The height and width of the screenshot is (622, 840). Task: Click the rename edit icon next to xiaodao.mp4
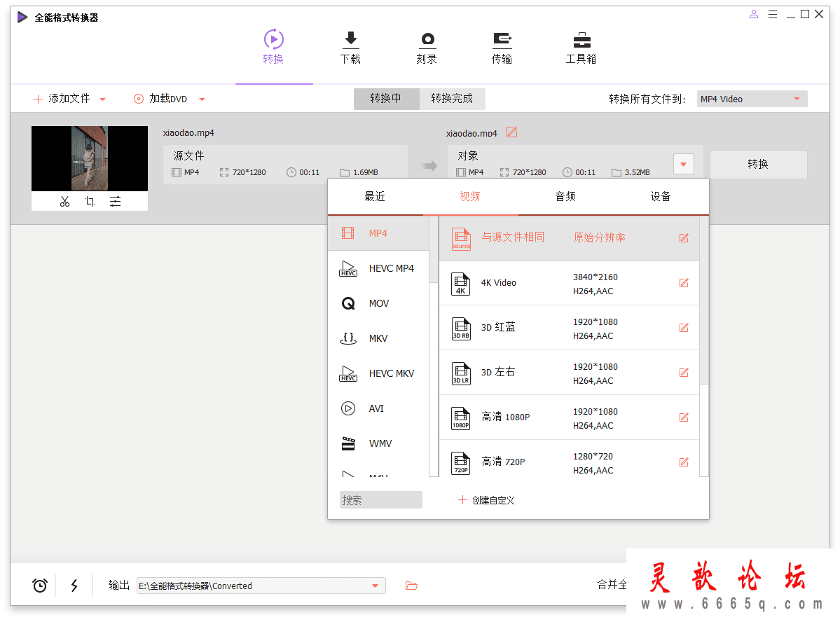[512, 132]
